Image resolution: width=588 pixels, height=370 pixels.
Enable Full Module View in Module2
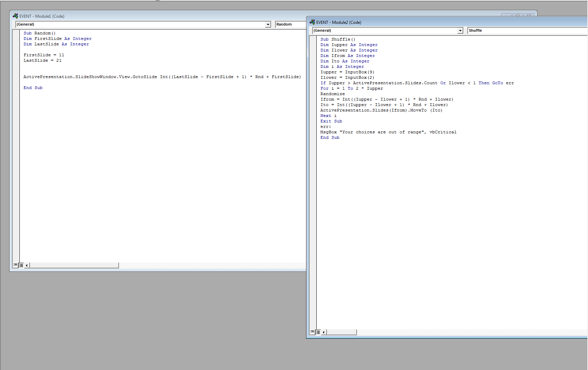coord(318,332)
